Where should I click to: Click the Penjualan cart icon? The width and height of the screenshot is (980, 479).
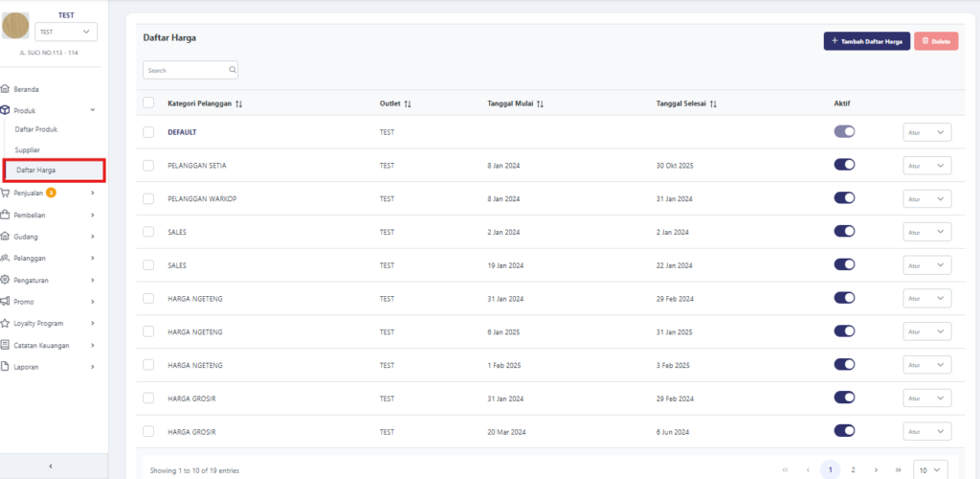click(x=6, y=193)
